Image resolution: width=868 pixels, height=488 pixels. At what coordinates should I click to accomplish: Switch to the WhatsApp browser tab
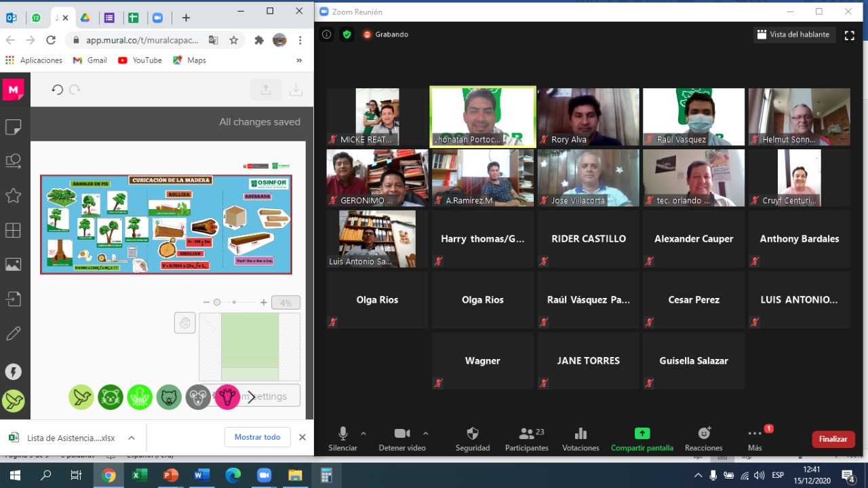(36, 18)
